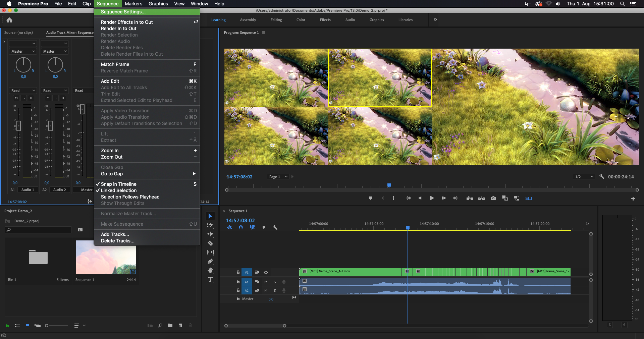The image size is (644, 339).
Task: Toggle lock on V1 track
Action: (238, 272)
